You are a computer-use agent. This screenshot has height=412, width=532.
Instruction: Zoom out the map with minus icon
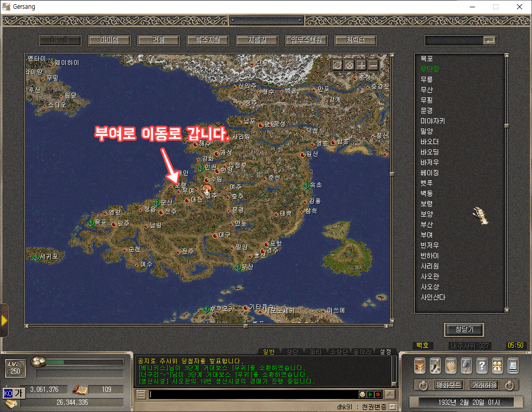[x=373, y=65]
